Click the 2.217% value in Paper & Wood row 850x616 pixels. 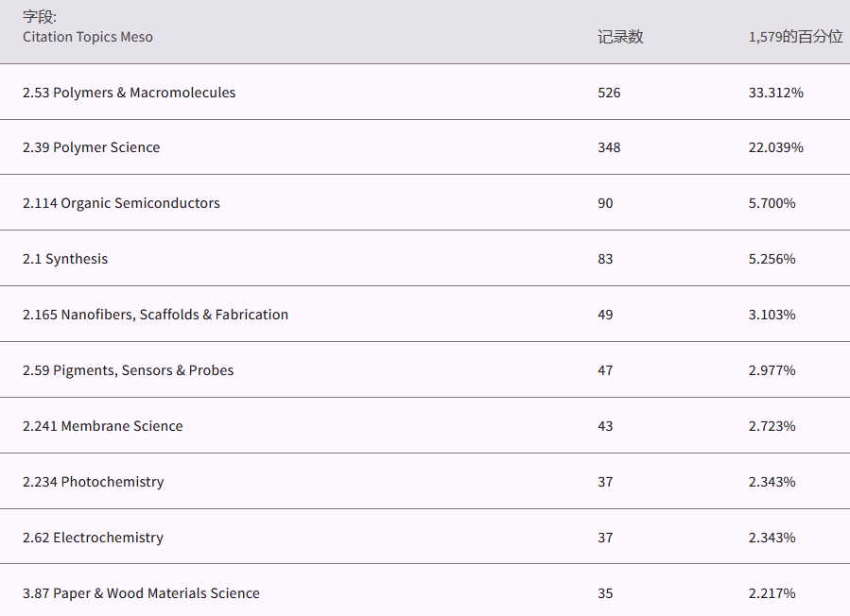[x=772, y=593]
